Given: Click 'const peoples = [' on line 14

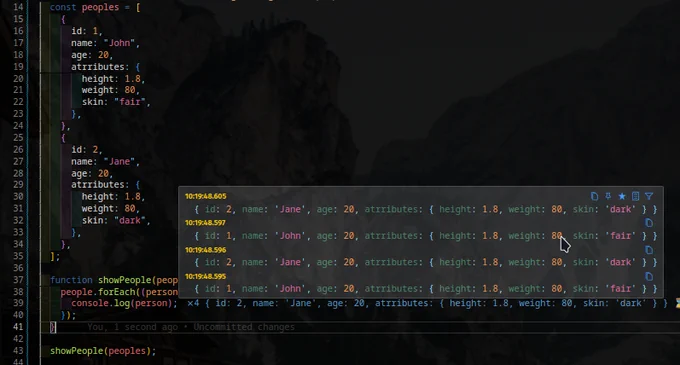Looking at the screenshot, I should 95,7.
